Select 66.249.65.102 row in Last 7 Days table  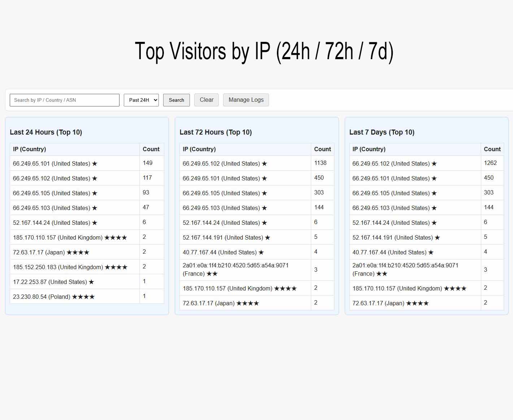426,163
